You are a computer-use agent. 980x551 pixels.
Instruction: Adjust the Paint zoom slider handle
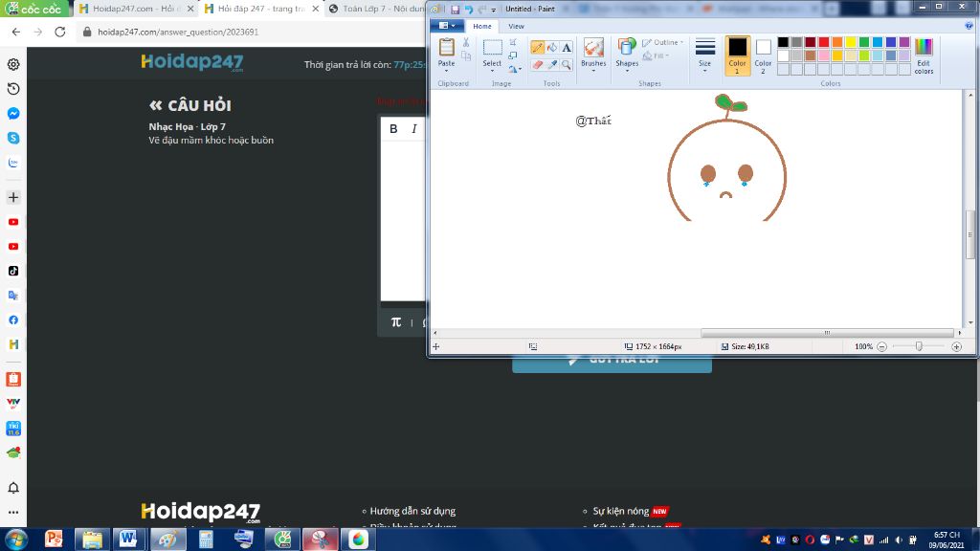click(919, 346)
